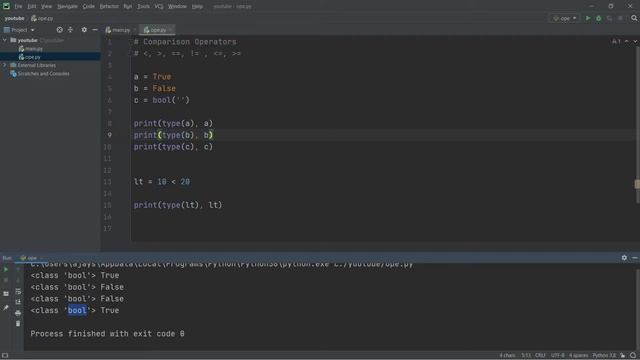Image resolution: width=640 pixels, height=360 pixels.
Task: Toggle Soft-Wrap icon in Run console
Action: (18, 291)
